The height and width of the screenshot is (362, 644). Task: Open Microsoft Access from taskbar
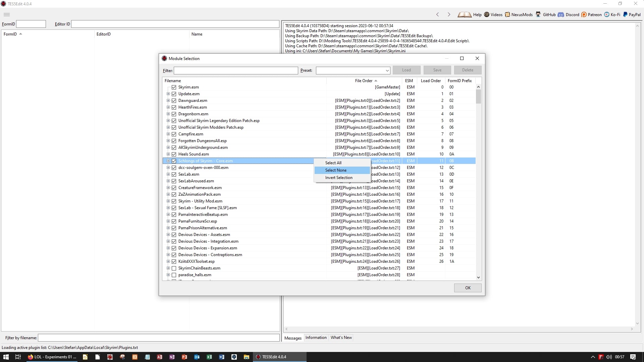click(x=160, y=357)
